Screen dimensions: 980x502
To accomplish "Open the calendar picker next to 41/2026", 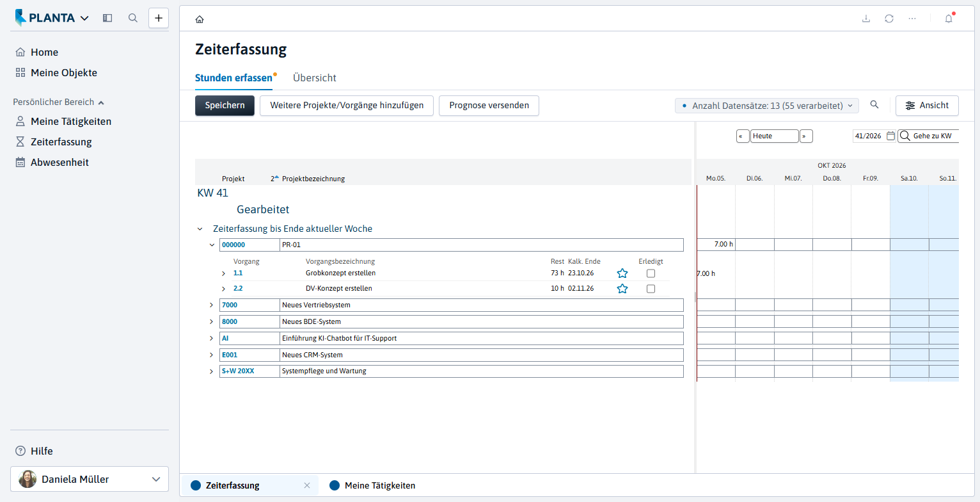I will [890, 136].
